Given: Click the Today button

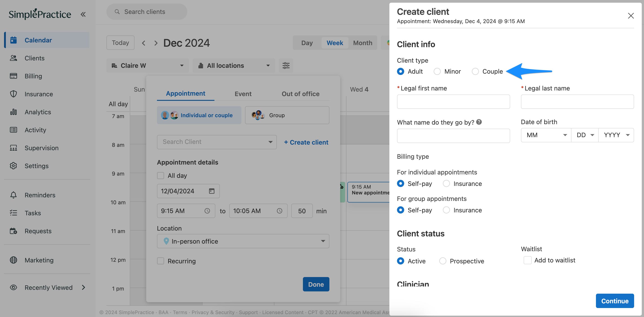Looking at the screenshot, I should click(121, 43).
